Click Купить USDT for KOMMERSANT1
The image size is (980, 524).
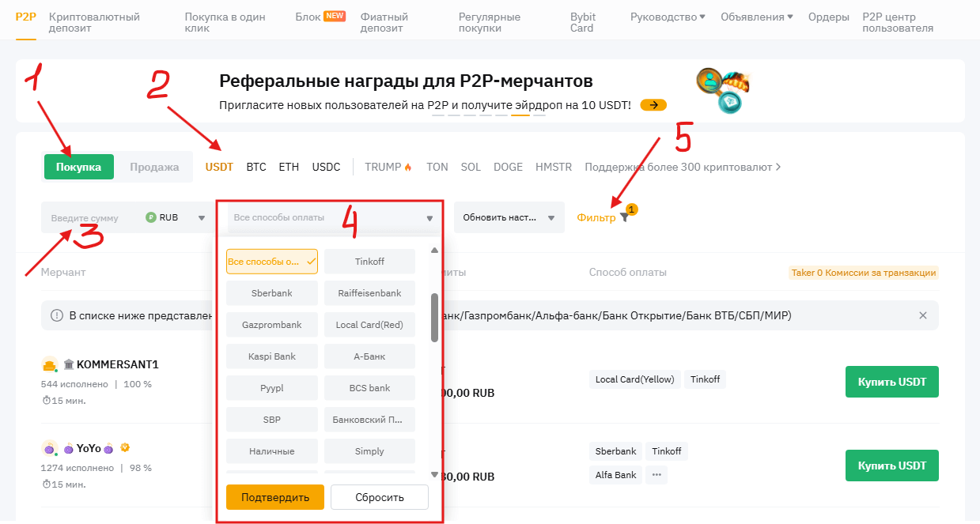coord(891,382)
